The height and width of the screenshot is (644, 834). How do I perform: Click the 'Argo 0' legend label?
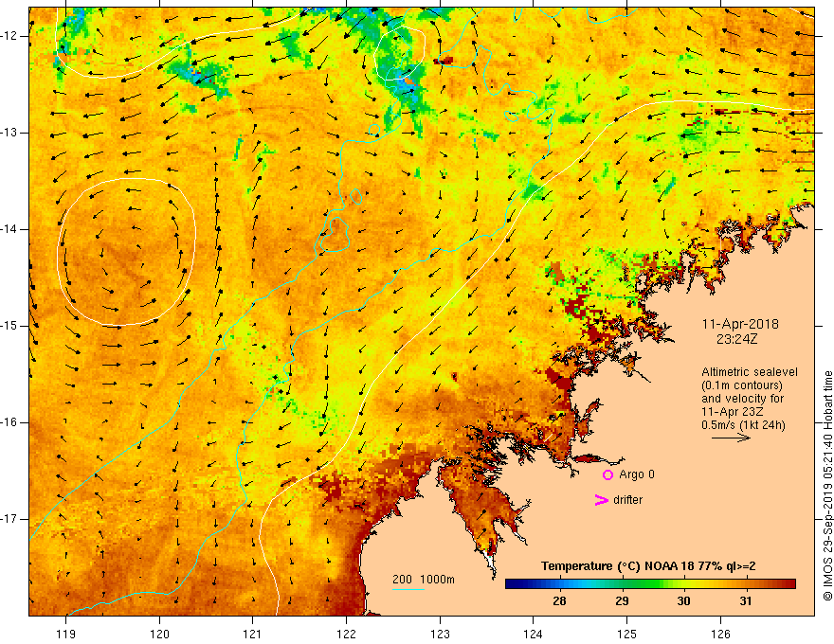pyautogui.click(x=637, y=474)
